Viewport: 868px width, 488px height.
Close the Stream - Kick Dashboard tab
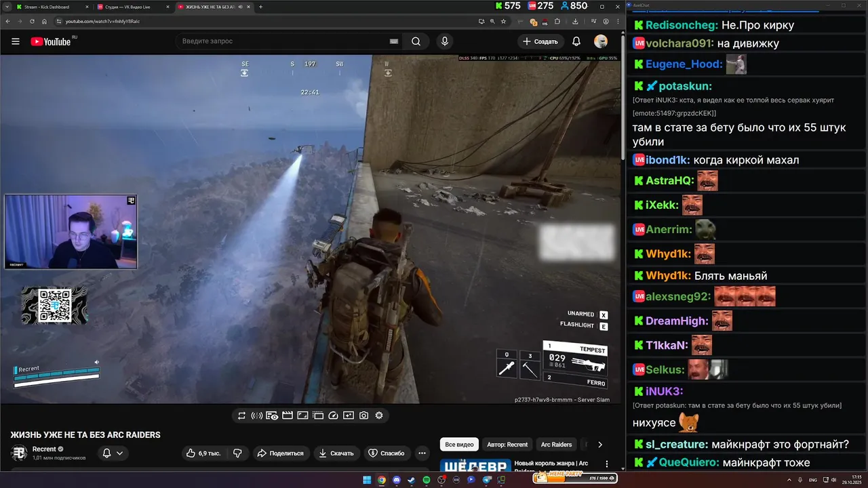coord(87,7)
